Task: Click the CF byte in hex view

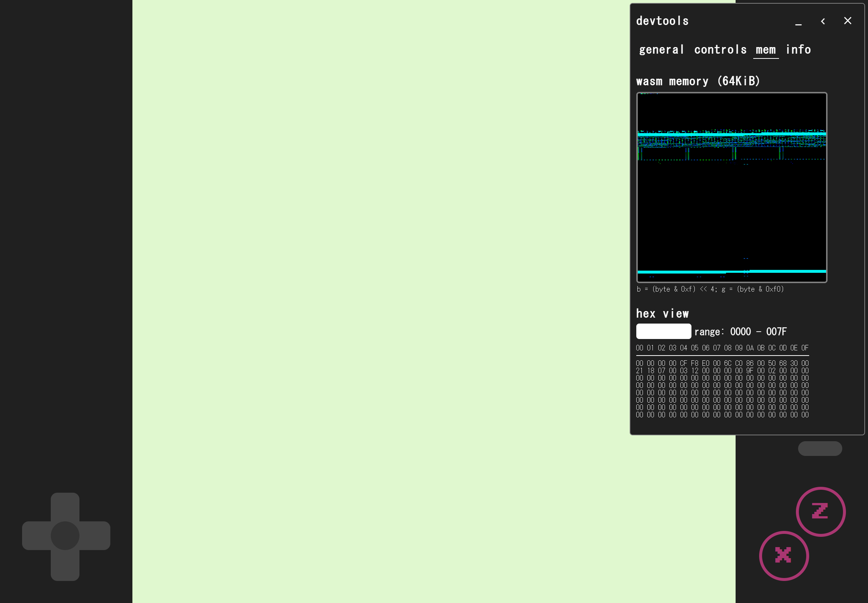Action: 684,363
